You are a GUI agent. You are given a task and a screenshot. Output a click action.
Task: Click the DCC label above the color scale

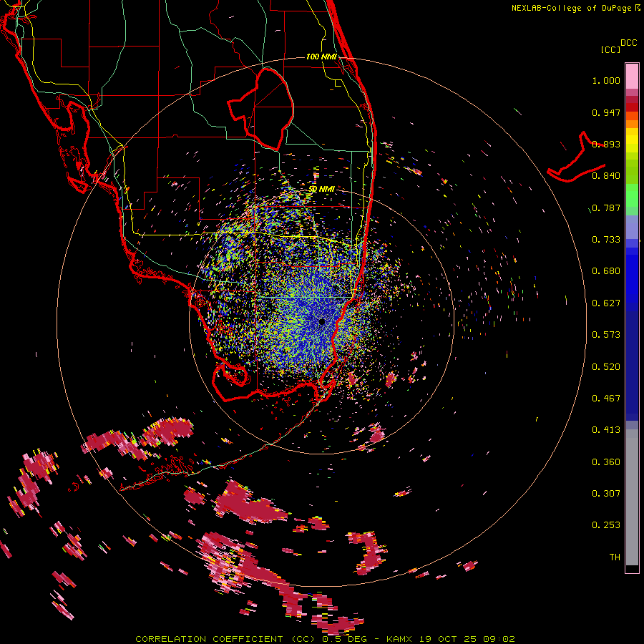pos(629,43)
